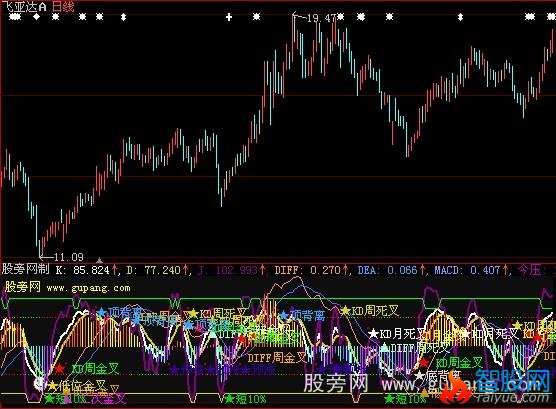Select the 日线 period label

click(63, 6)
